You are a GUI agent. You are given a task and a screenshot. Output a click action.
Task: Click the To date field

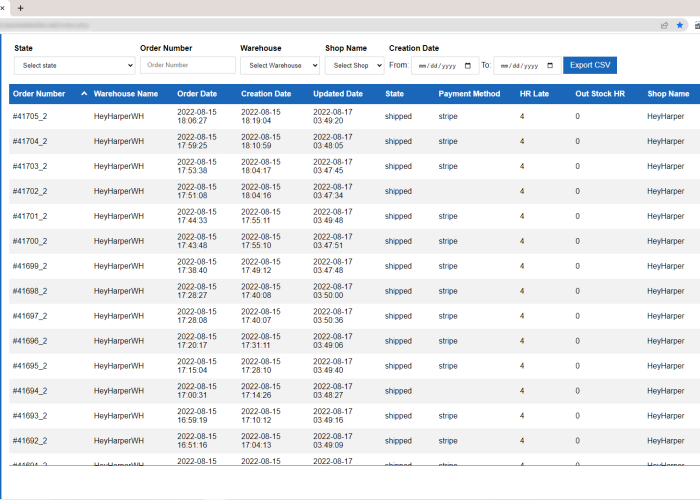click(x=527, y=66)
